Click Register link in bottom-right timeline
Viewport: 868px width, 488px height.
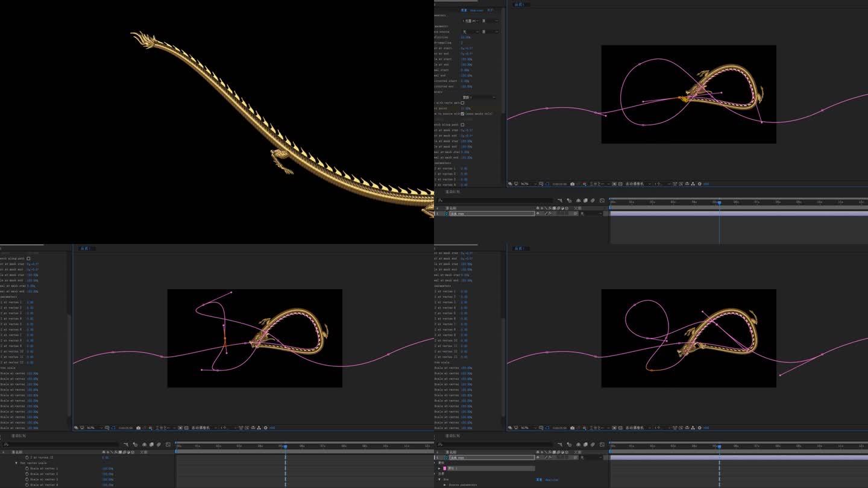click(x=552, y=480)
